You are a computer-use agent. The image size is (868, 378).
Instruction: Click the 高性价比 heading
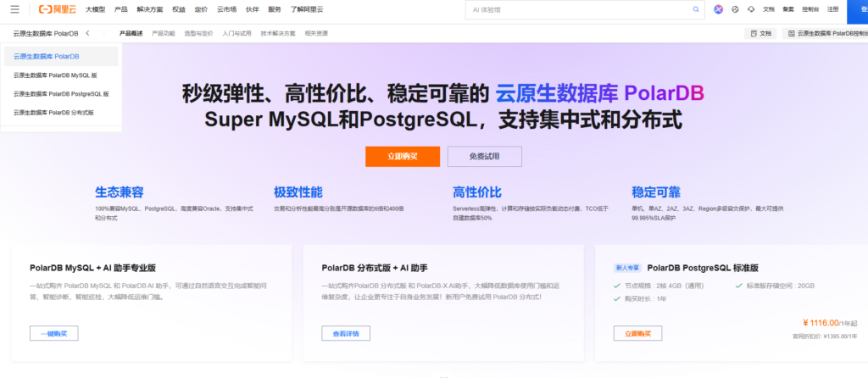[x=477, y=192]
